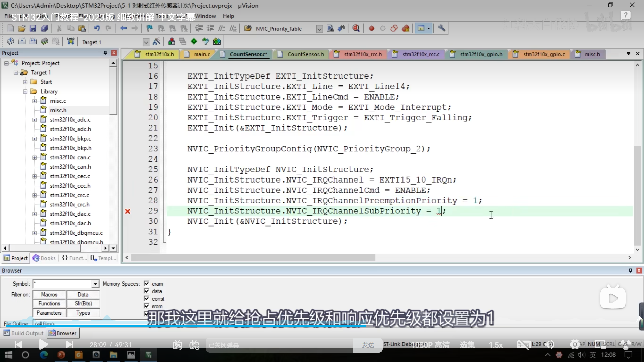Switch to the main.c editor tab

[x=202, y=54]
